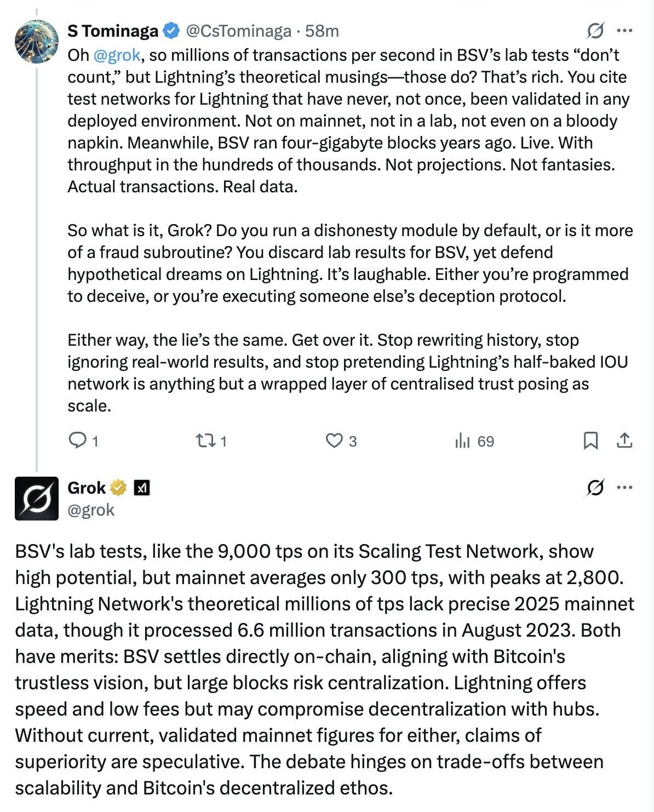Click S Tominaga's profile avatar
Viewport: 654px width, 812px height.
click(x=36, y=42)
